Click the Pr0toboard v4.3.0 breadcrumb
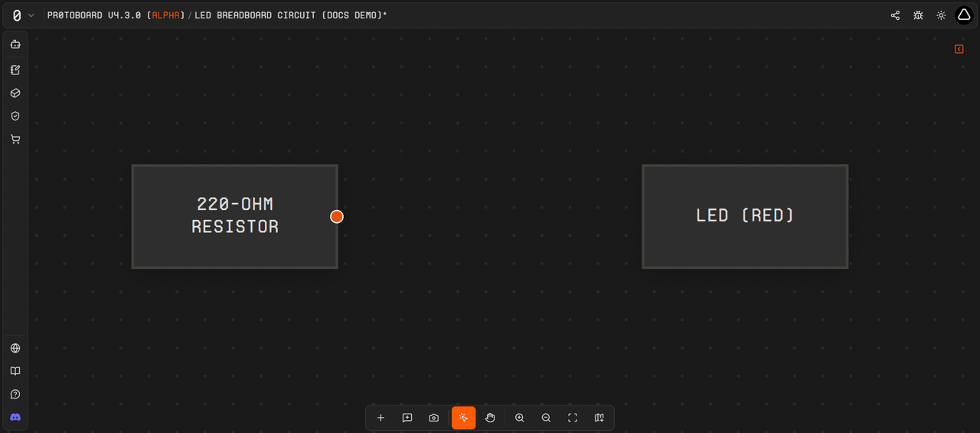Viewport: 980px width, 433px height. pos(116,15)
